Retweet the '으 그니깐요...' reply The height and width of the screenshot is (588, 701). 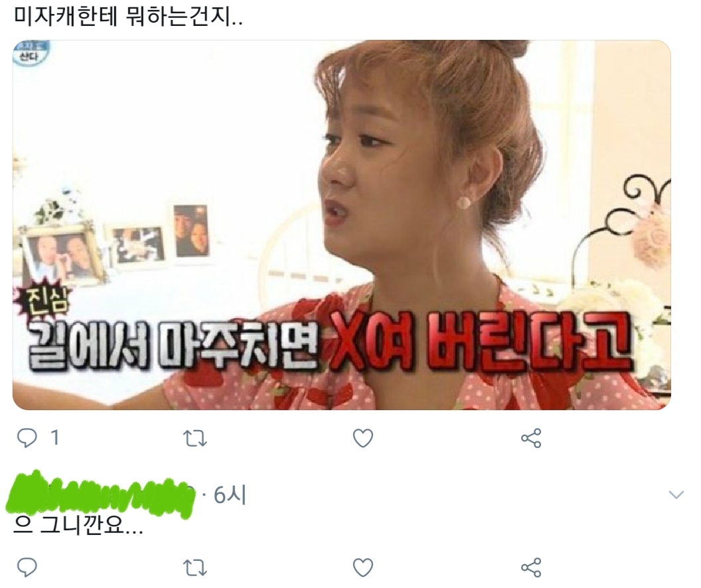[x=195, y=567]
